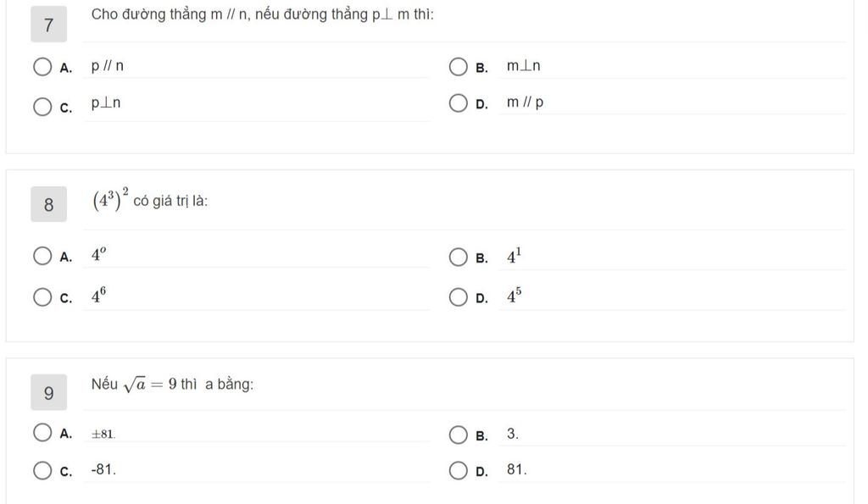
Task: Select answer B '3.' for question 9
Action: [458, 435]
